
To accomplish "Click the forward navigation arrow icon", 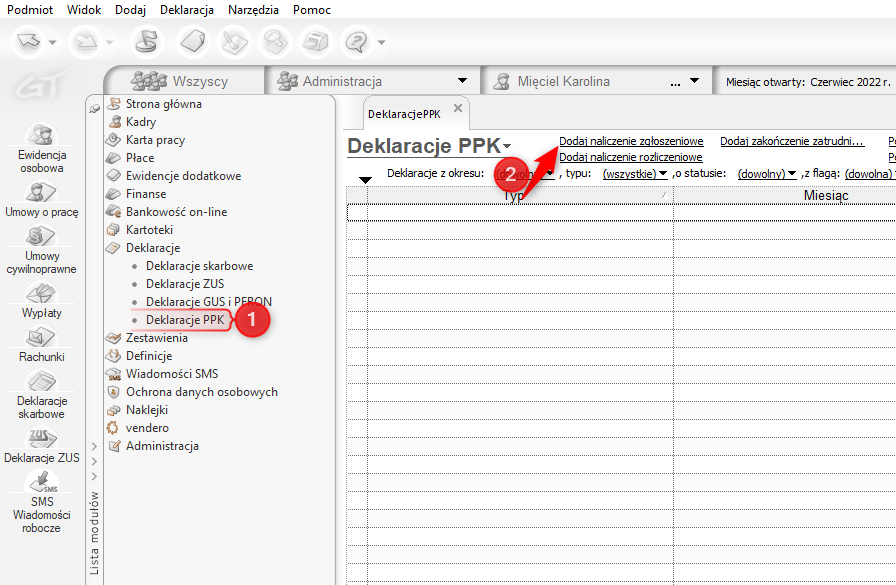I will click(87, 42).
